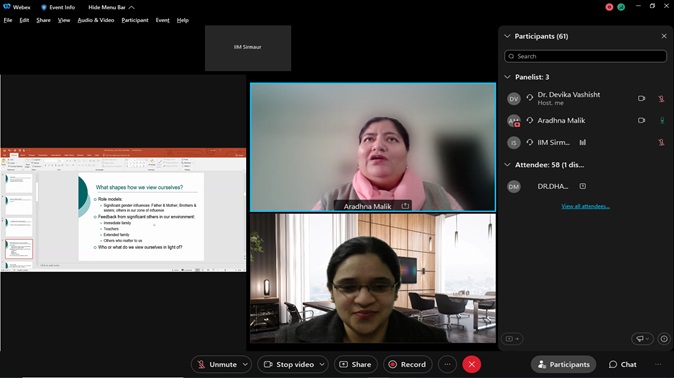Toggle the Participants panel button
Image resolution: width=674 pixels, height=378 pixels.
click(564, 364)
